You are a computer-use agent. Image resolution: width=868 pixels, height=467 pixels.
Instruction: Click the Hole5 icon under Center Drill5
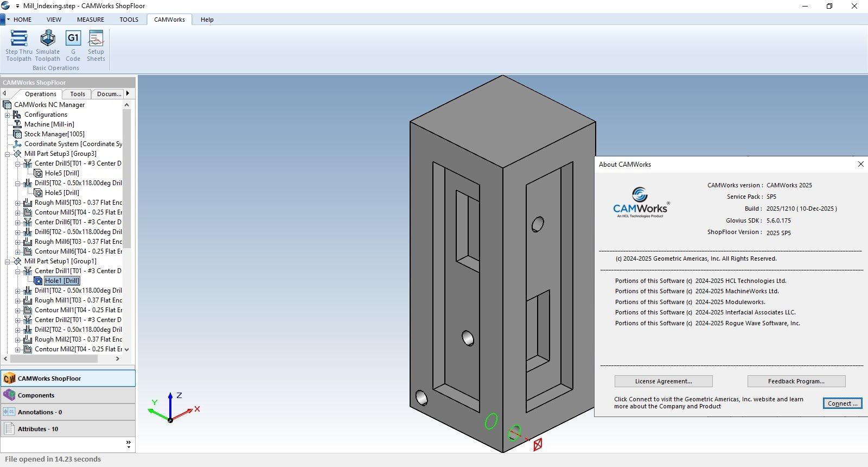tap(38, 173)
